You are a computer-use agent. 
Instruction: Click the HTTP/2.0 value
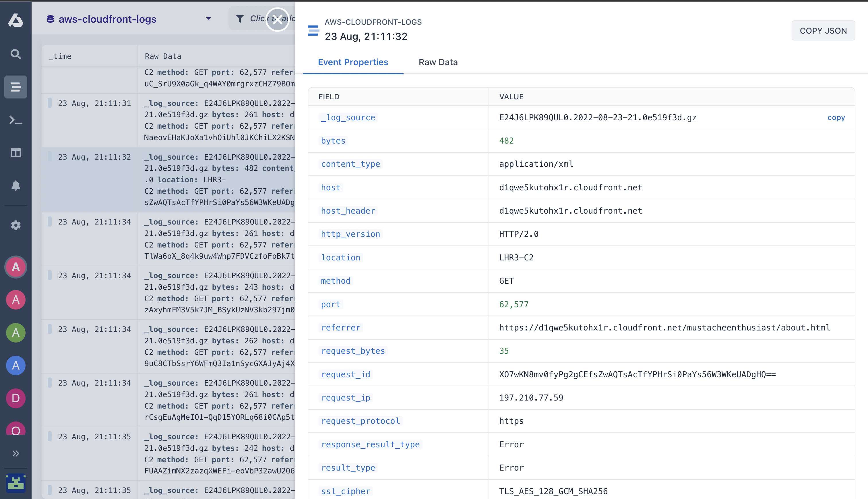click(x=519, y=234)
